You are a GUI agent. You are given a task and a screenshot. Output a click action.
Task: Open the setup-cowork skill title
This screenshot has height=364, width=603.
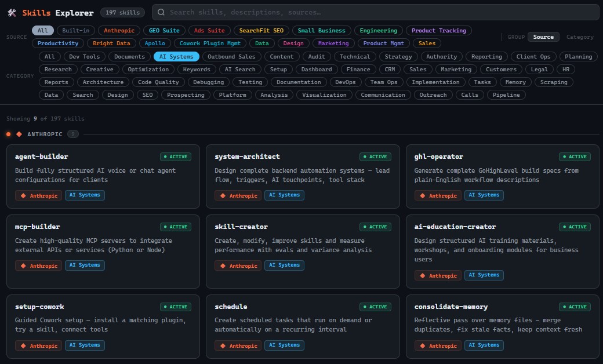point(39,307)
